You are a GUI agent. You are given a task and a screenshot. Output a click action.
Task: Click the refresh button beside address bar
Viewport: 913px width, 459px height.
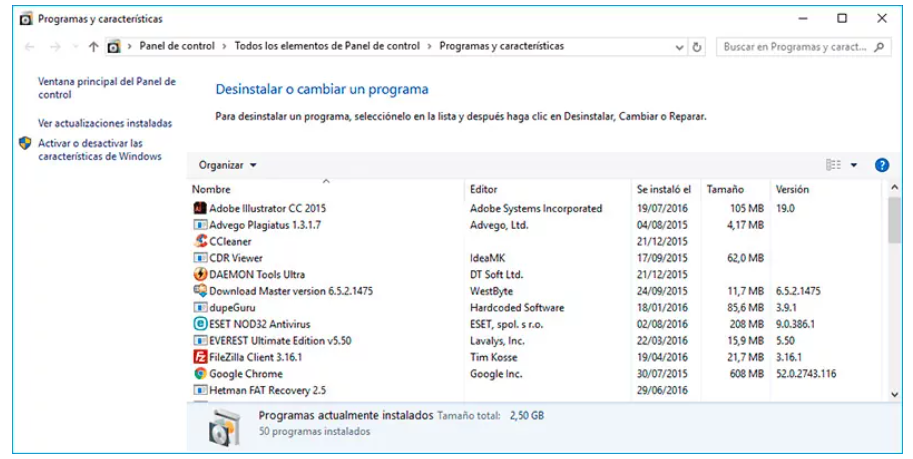coord(697,47)
